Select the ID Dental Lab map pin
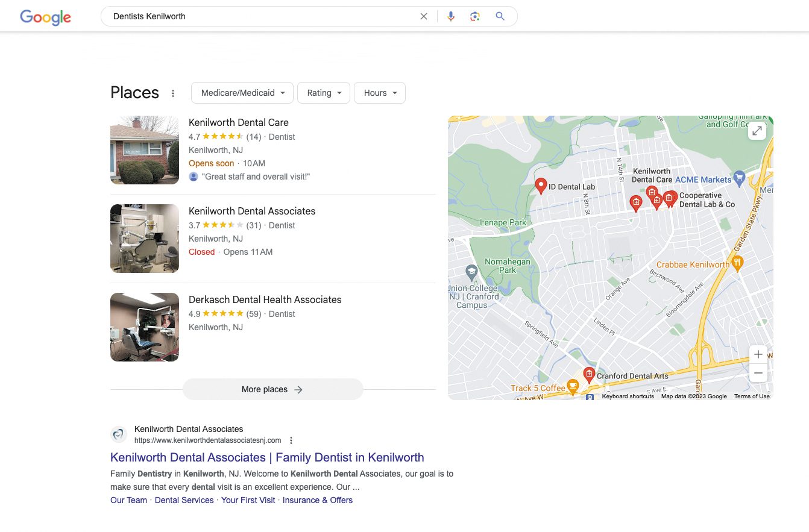 [x=541, y=186]
